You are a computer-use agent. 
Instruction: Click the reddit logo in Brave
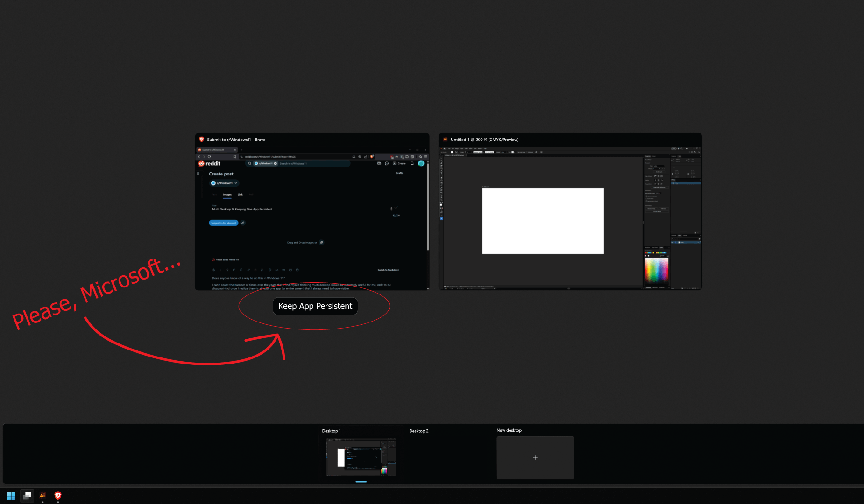pos(209,164)
